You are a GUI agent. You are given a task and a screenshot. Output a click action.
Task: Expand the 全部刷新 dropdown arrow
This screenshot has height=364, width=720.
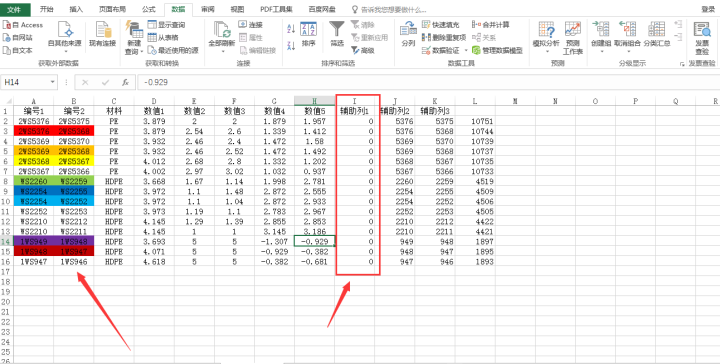coord(222,51)
